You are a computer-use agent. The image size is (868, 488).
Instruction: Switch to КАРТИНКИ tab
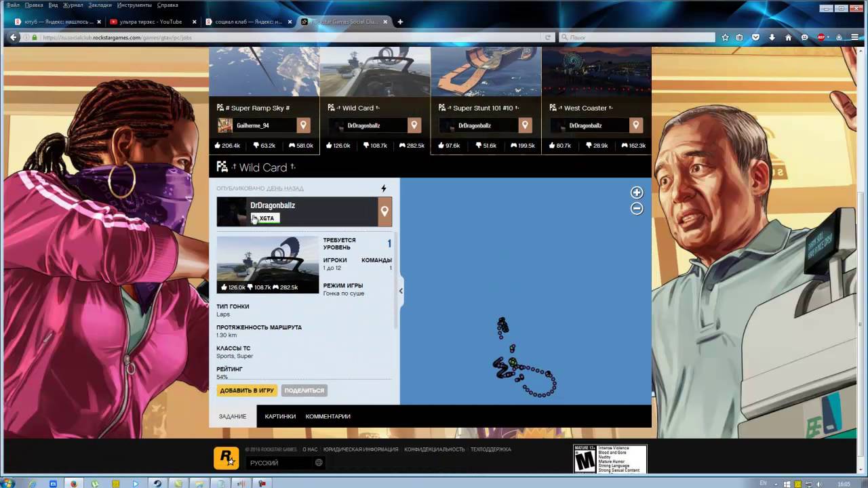[x=280, y=416]
